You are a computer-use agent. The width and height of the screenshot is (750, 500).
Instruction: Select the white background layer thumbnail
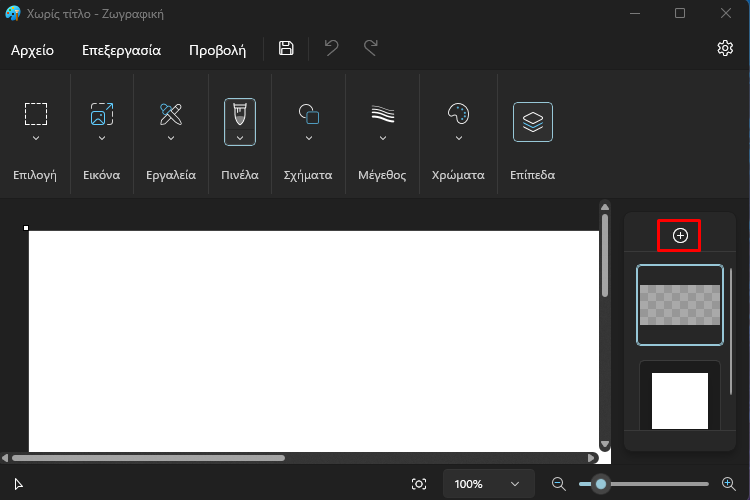pyautogui.click(x=680, y=400)
